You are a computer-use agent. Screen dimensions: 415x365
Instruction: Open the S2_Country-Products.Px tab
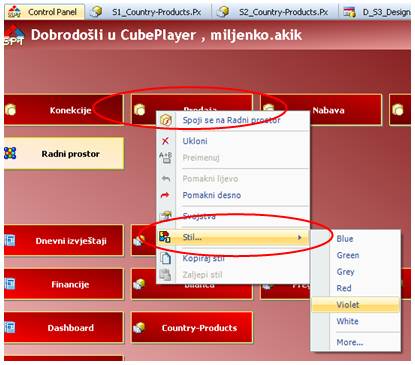coord(275,12)
